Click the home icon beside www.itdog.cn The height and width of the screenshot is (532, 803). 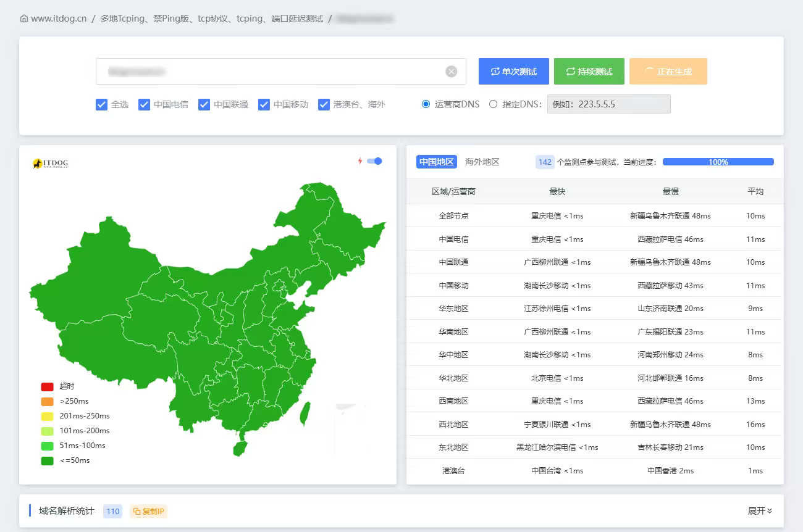point(24,19)
